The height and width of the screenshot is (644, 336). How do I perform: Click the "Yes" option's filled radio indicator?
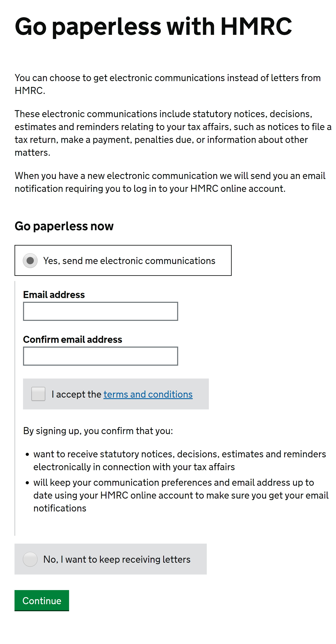pyautogui.click(x=30, y=260)
